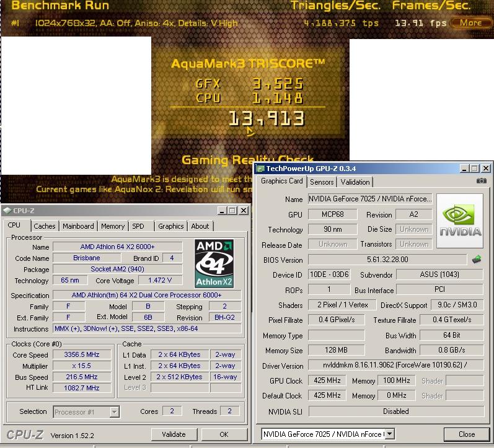Click the CPU-Z Version 1.52.2 label

[x=72, y=436]
